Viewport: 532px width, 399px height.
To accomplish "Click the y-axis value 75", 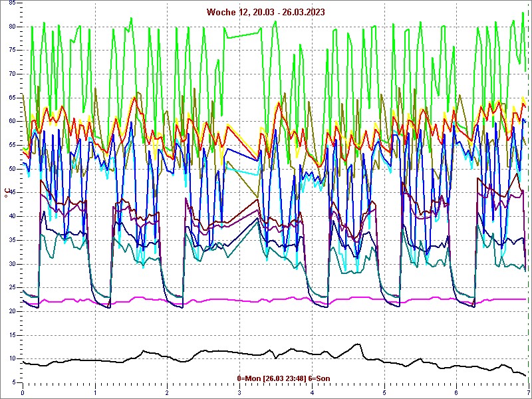I will (12, 51).
